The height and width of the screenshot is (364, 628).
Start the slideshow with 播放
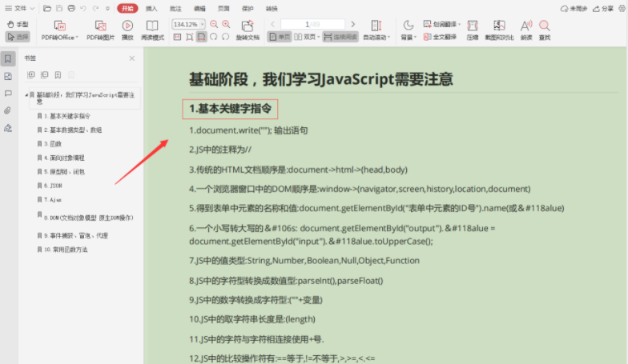coord(127,30)
